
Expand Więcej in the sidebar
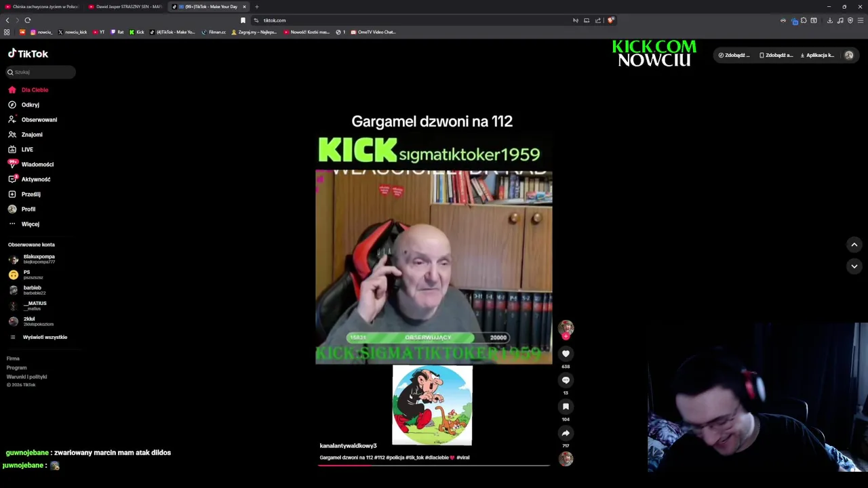[x=24, y=224]
